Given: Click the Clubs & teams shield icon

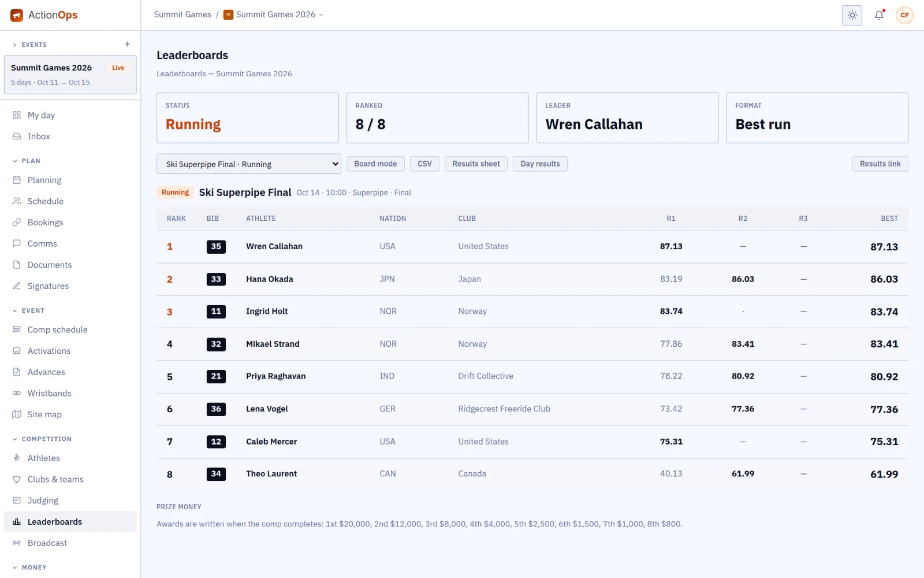Looking at the screenshot, I should click(x=17, y=479).
